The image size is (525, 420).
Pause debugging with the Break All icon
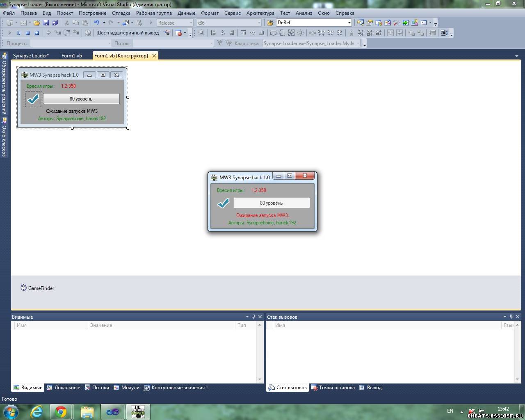click(18, 33)
